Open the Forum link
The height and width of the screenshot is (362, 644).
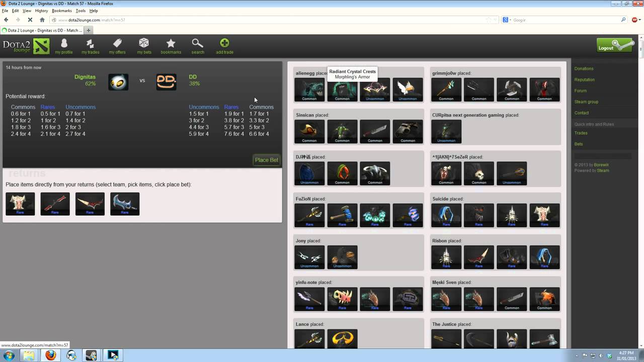pos(581,90)
